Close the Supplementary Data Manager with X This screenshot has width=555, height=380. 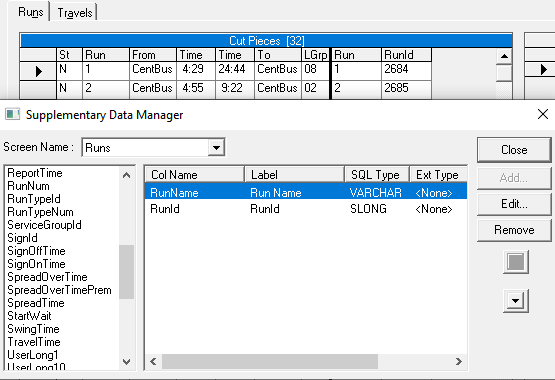click(x=543, y=114)
